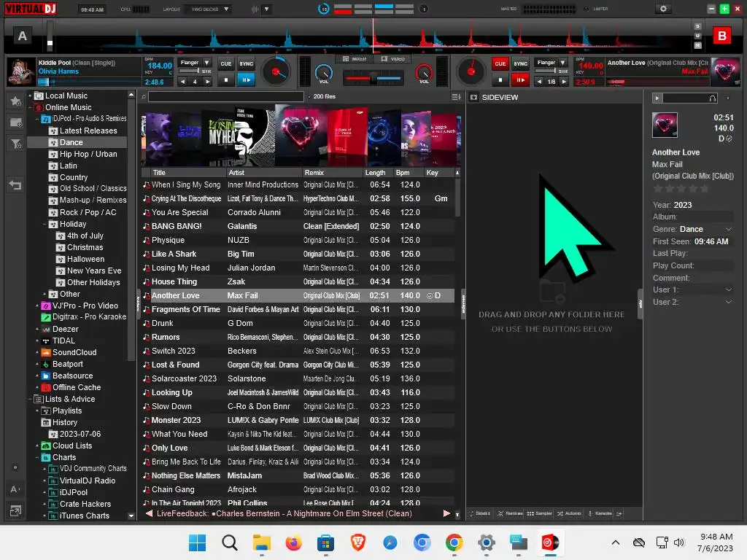
Task: Open the Remixes tab in sideview
Action: 510,513
